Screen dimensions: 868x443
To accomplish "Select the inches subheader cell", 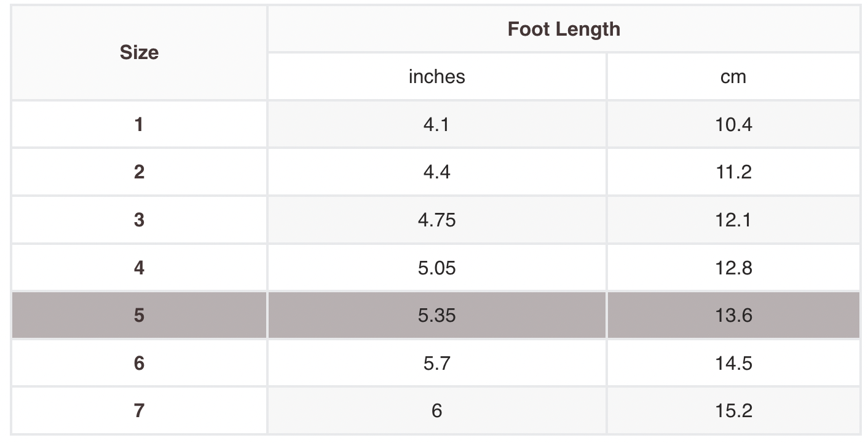I will [436, 76].
